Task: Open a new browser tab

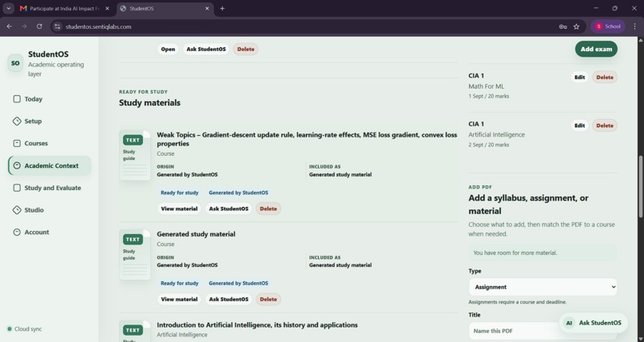Action: 222,8
